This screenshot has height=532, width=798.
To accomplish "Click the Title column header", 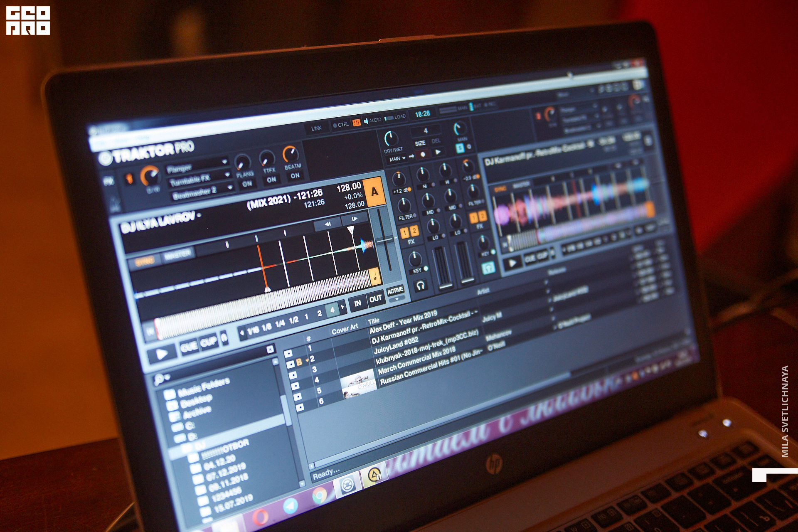I will click(373, 321).
